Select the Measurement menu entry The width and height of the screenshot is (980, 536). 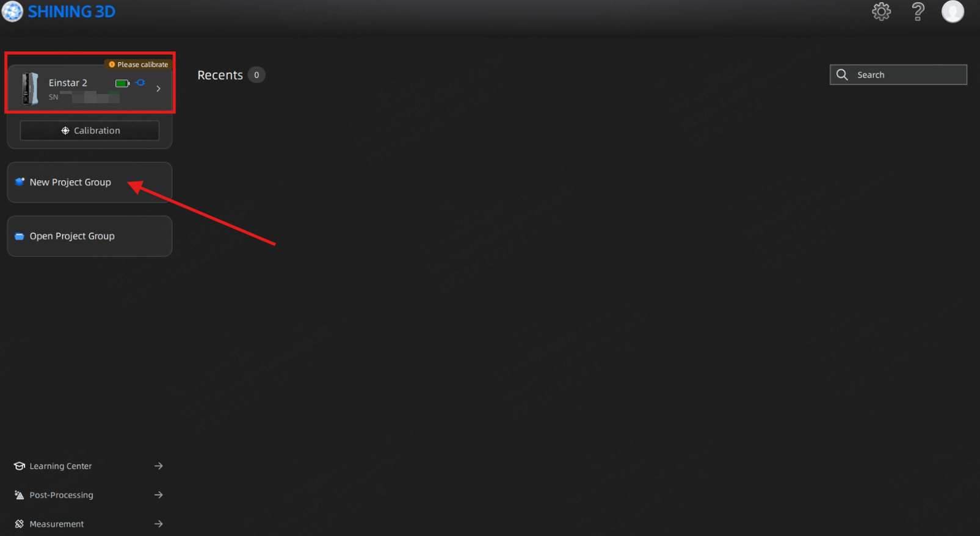56,524
